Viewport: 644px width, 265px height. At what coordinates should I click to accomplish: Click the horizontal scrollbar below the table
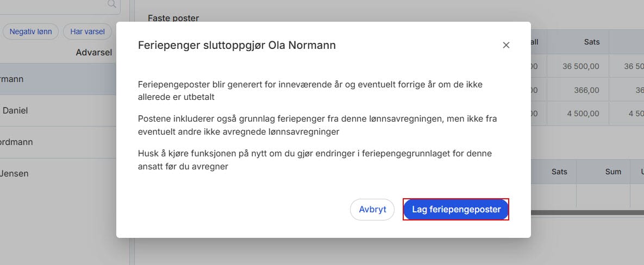pos(587,213)
